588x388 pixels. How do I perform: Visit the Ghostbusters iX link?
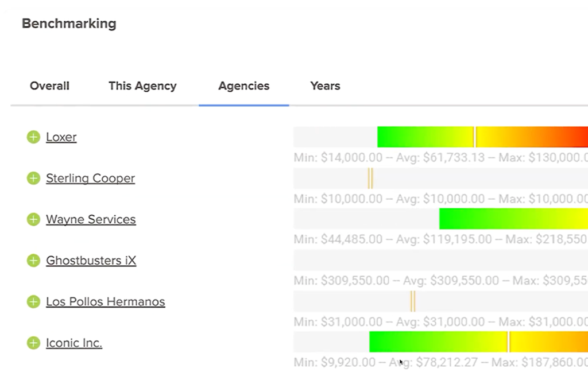pyautogui.click(x=91, y=261)
